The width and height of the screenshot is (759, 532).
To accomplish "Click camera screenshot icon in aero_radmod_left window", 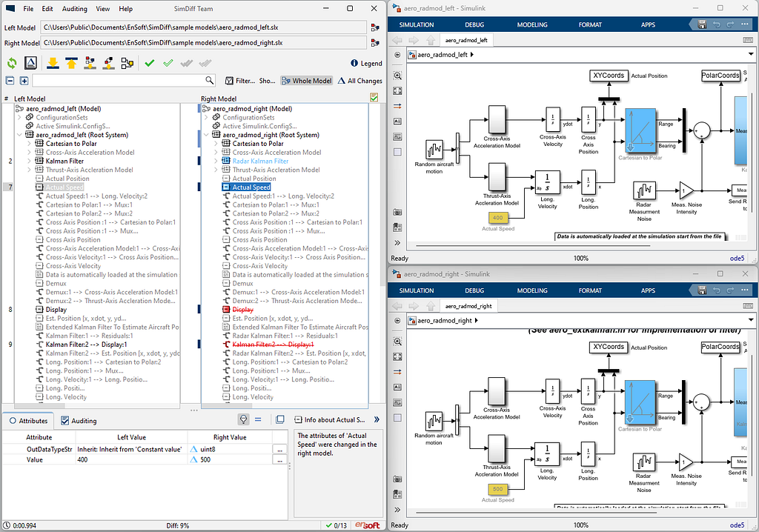I will point(397,212).
